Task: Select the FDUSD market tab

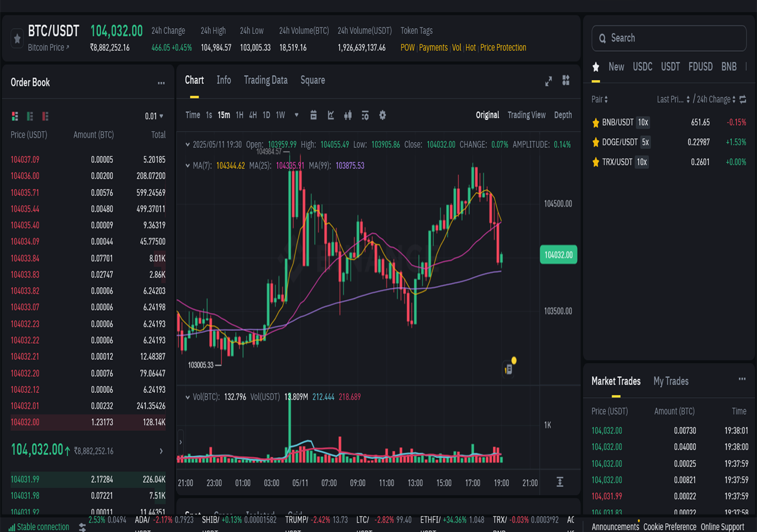Action: 700,67
